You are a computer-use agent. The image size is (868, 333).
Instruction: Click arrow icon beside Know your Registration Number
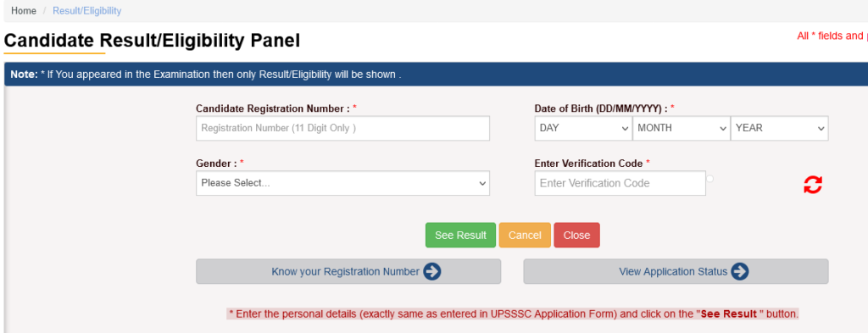pyautogui.click(x=431, y=272)
